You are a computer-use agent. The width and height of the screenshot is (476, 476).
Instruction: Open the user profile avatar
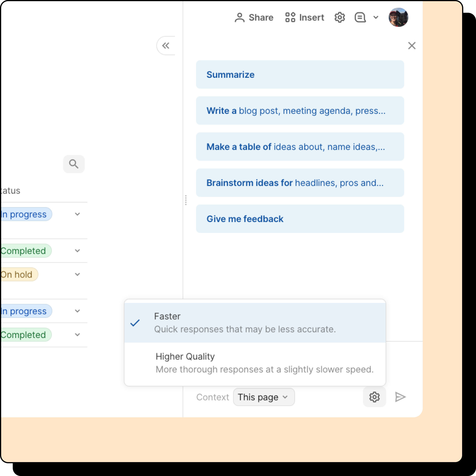click(x=398, y=18)
